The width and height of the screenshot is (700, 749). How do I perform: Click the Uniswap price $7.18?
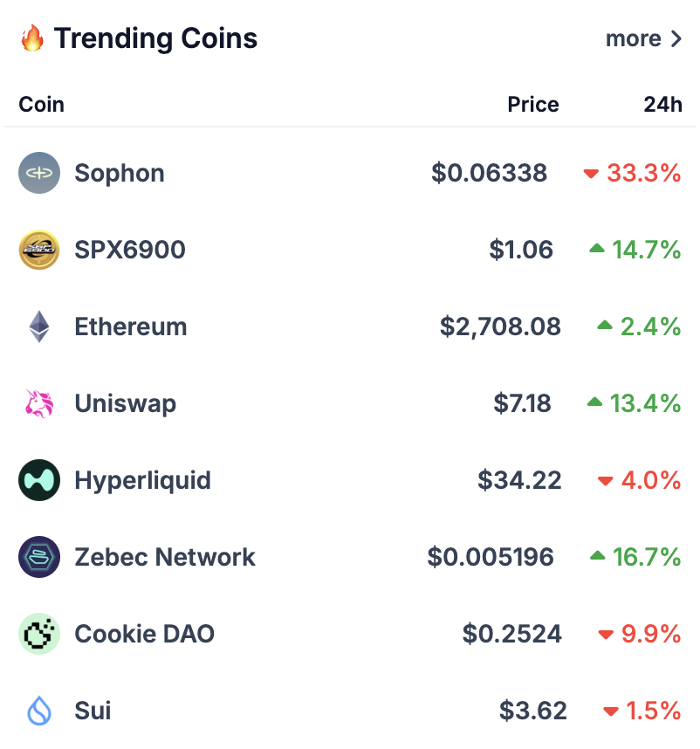pos(522,403)
